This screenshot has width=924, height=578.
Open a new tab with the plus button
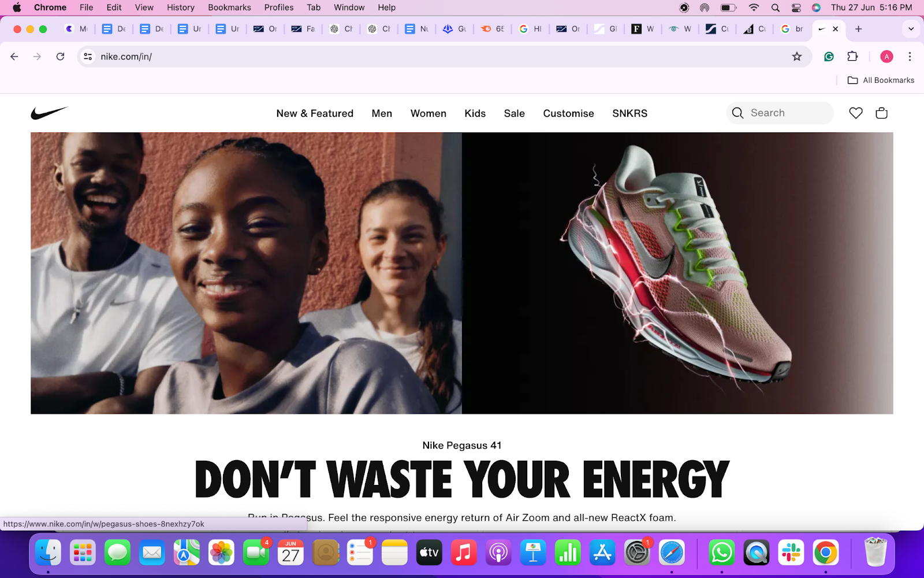click(858, 29)
